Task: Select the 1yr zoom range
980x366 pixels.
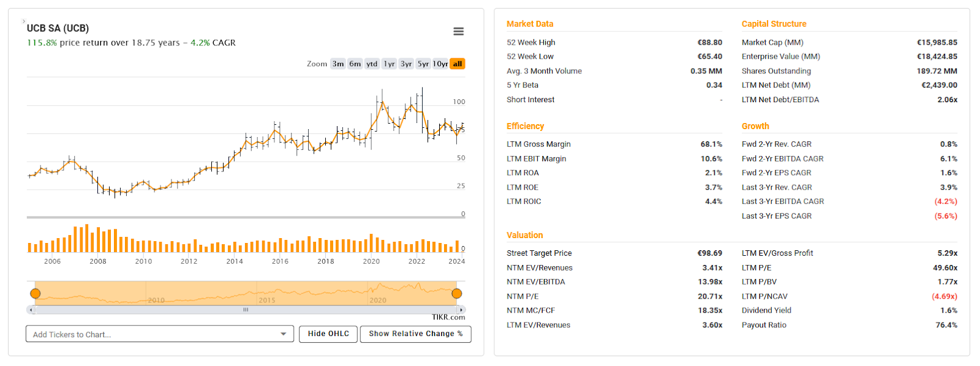Action: point(389,64)
